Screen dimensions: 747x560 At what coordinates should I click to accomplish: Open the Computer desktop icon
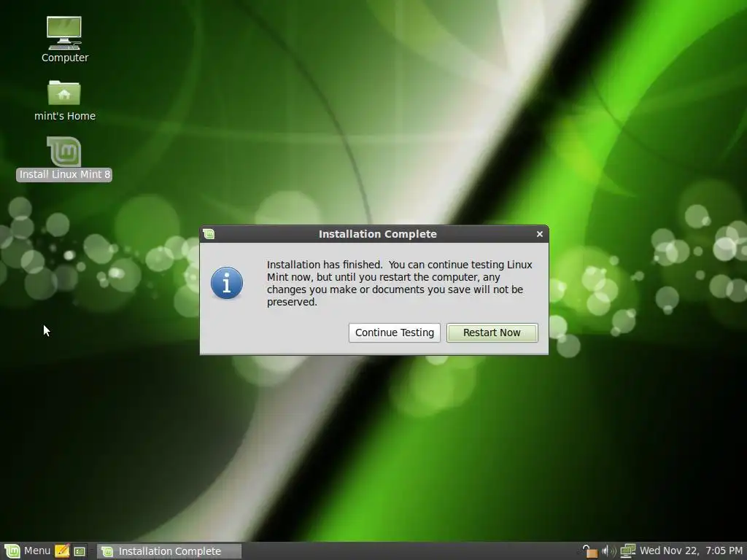click(65, 39)
